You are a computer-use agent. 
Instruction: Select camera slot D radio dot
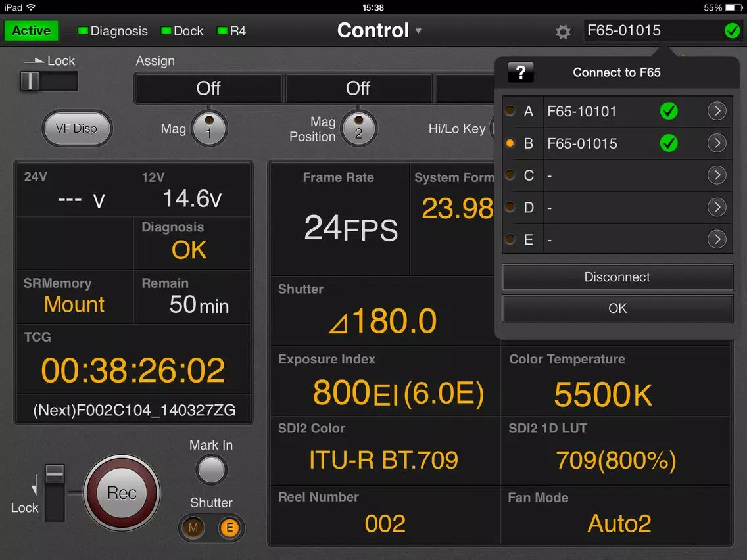510,207
